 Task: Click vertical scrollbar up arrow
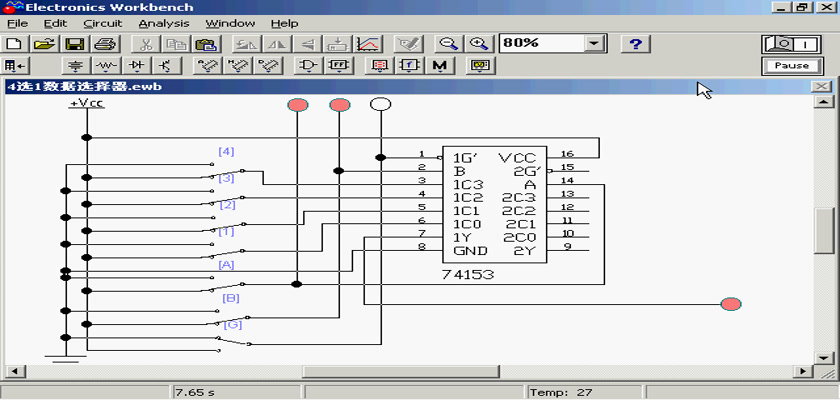coord(823,102)
